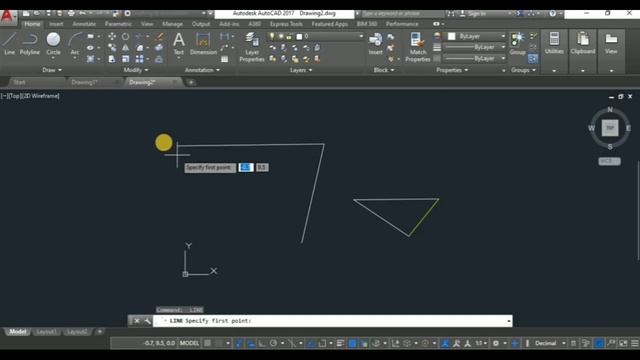Expand the Block panel
This screenshot has height=360, width=640.
click(384, 70)
